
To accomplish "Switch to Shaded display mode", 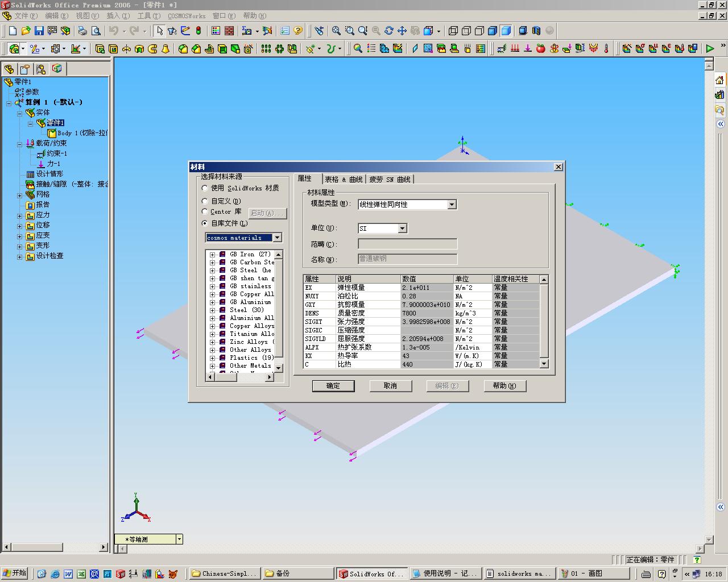I will 506,31.
